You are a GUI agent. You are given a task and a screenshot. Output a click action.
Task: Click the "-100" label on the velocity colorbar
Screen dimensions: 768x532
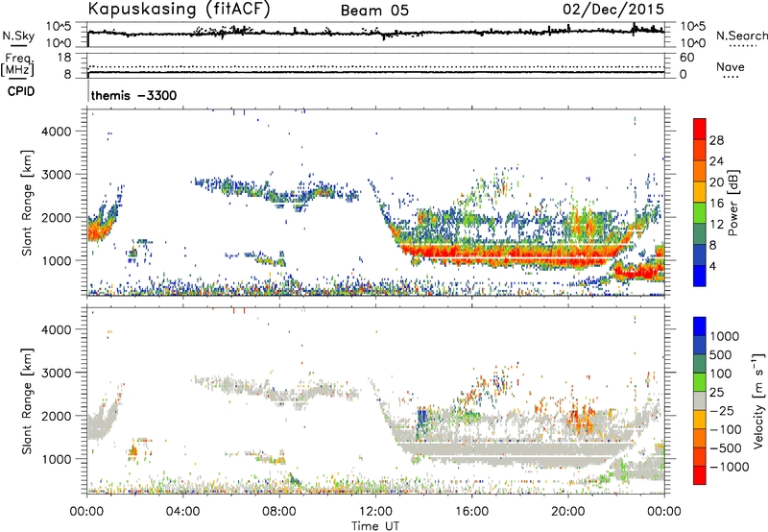tap(726, 429)
